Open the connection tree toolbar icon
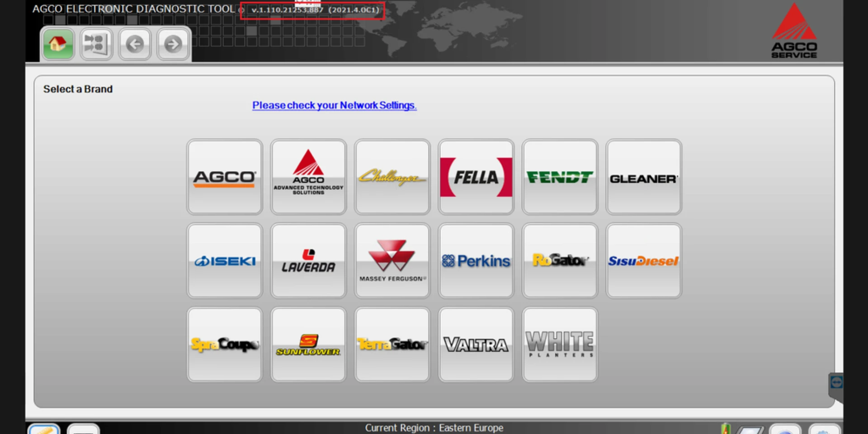The width and height of the screenshot is (868, 434). 96,44
